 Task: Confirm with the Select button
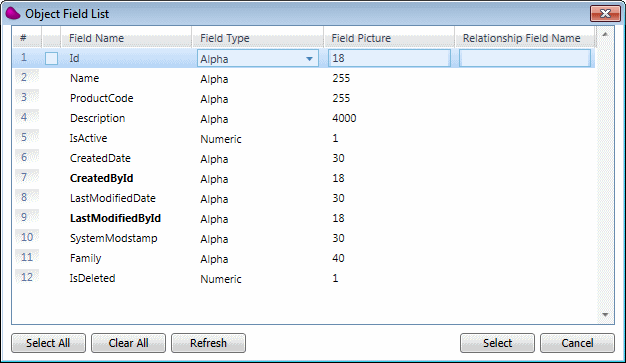click(497, 343)
